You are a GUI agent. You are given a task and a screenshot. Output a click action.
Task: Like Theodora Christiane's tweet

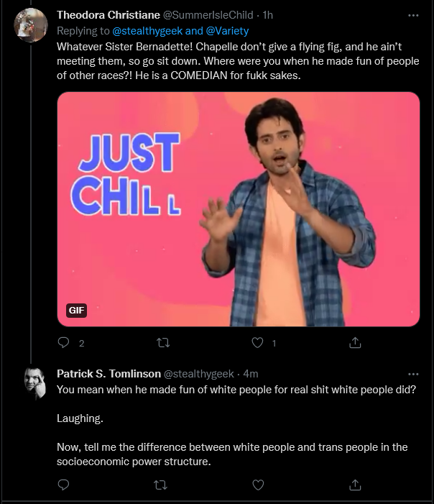pyautogui.click(x=257, y=343)
